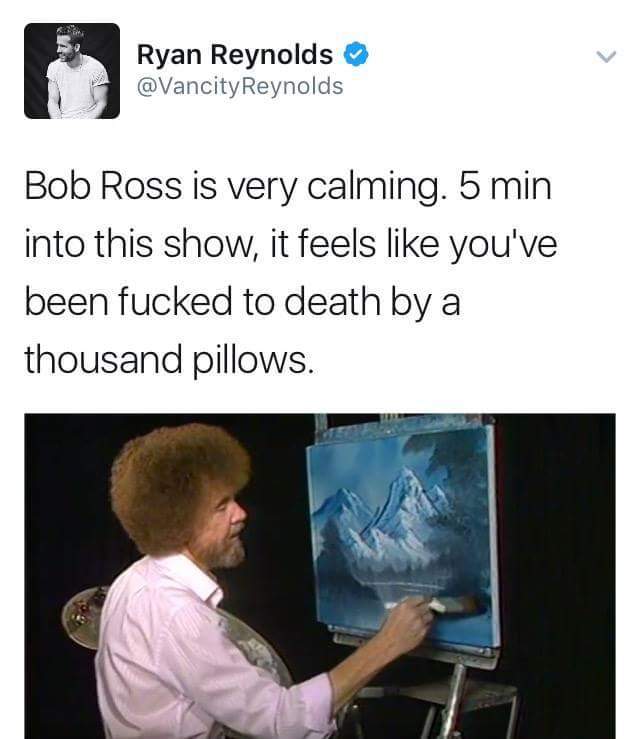
Task: Click the text 'thousand pillows.'
Action: [169, 360]
